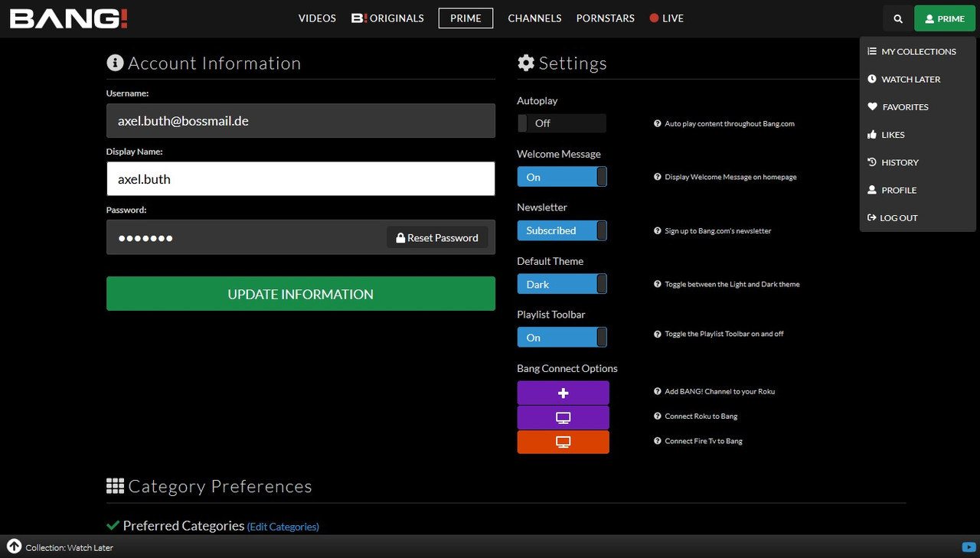Select LIKES in the account menu

pos(886,135)
